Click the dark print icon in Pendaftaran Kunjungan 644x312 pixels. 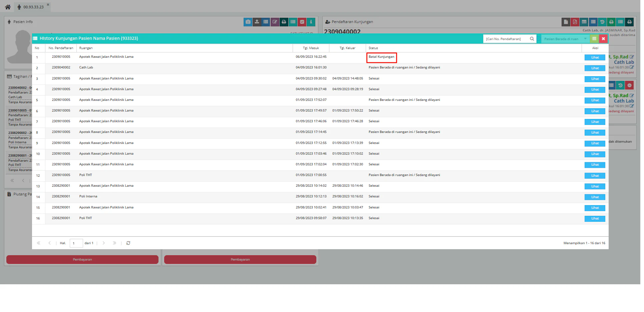[x=629, y=22]
